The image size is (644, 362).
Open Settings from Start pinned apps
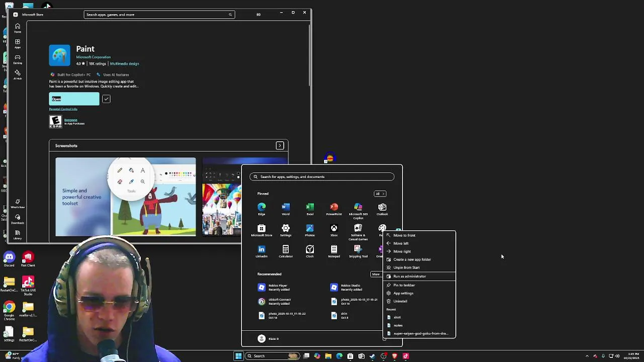tap(286, 231)
